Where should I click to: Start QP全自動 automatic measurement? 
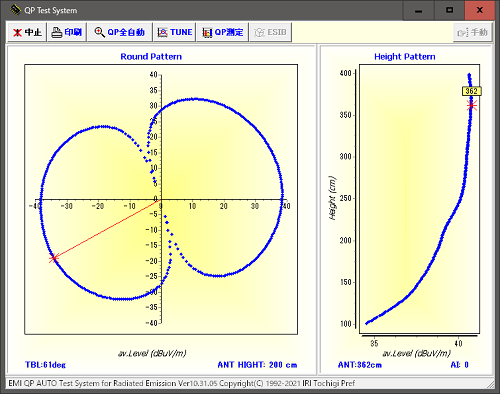[119, 32]
